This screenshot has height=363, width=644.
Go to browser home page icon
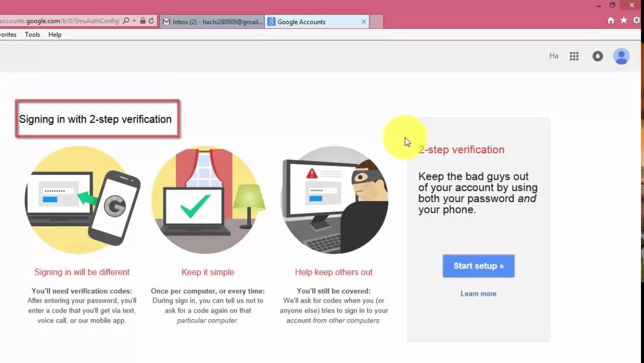611,21
